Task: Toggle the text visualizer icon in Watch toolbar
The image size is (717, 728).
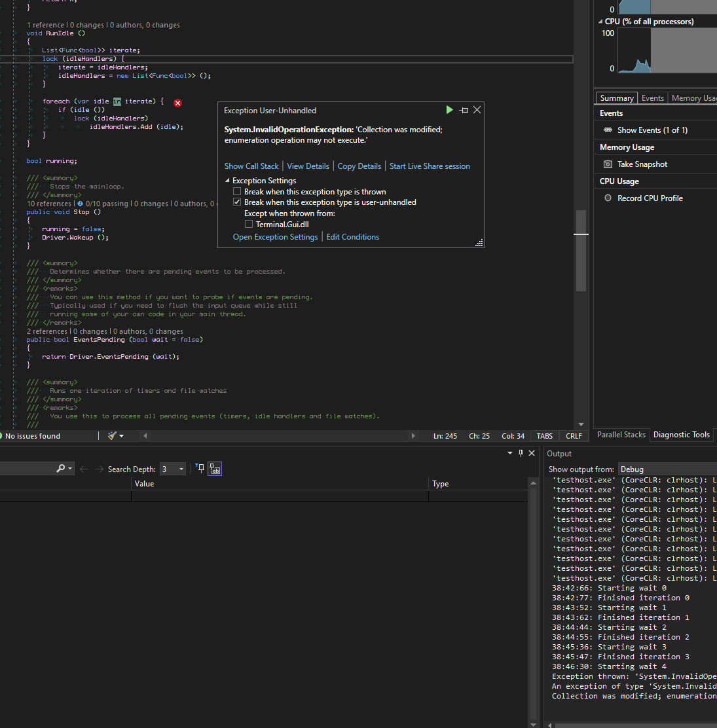Action: coord(215,468)
